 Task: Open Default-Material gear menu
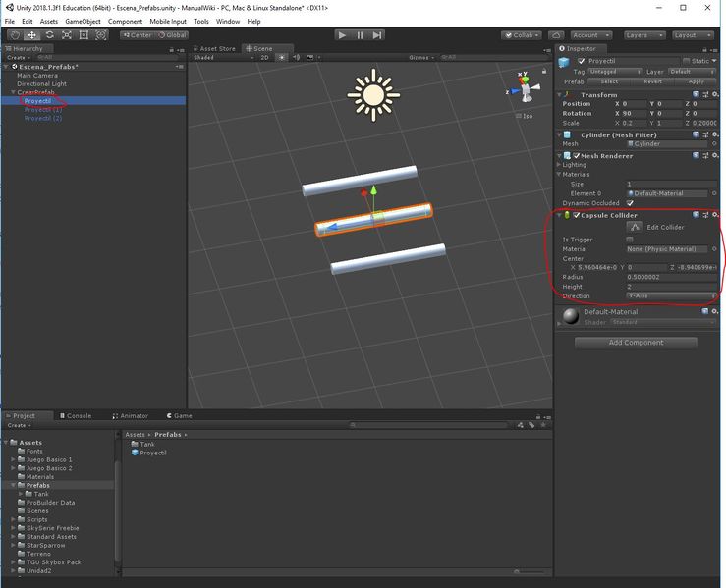tap(715, 312)
